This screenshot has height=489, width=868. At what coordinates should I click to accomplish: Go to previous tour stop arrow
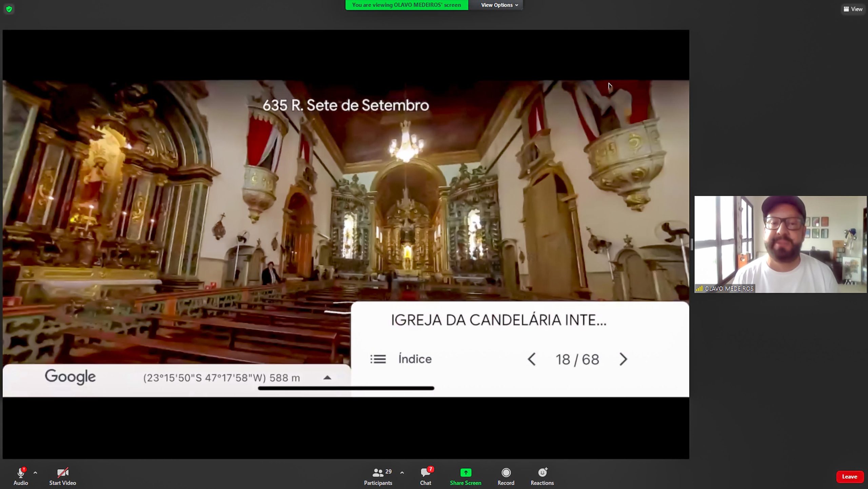532,359
